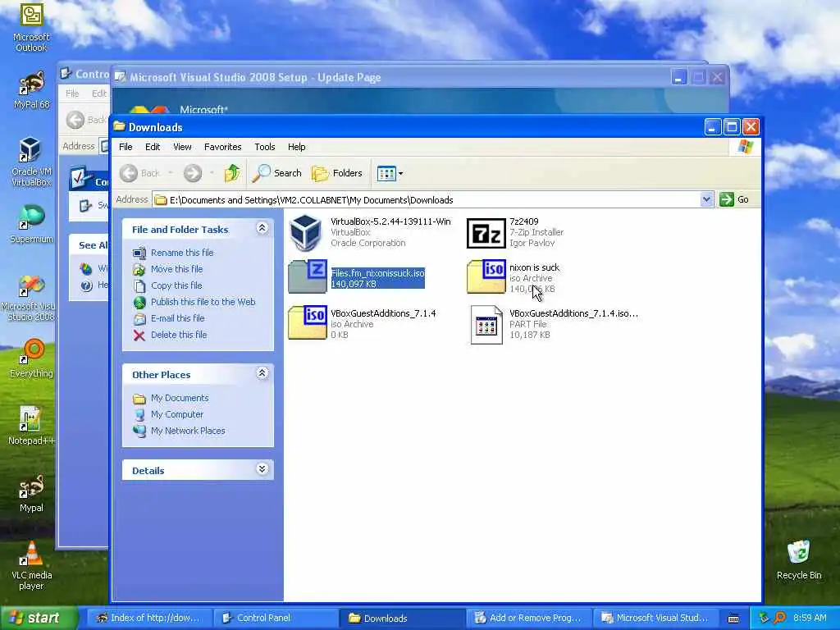The width and height of the screenshot is (840, 630).
Task: Open Back button history dropdown arrow
Action: [171, 173]
